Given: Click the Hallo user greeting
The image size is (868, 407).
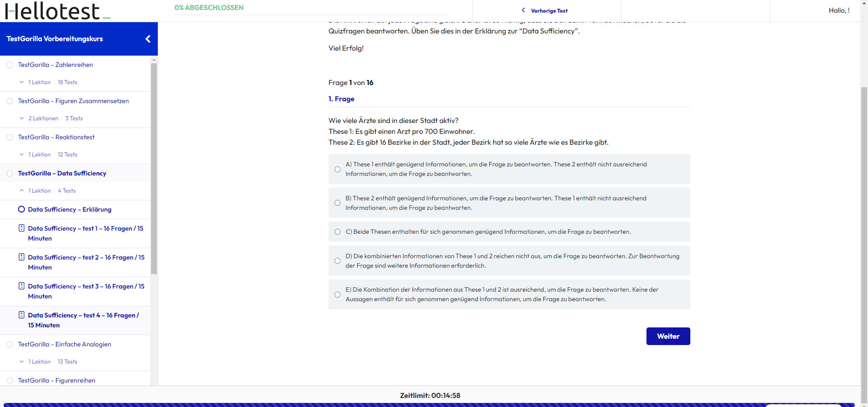Looking at the screenshot, I should (839, 10).
